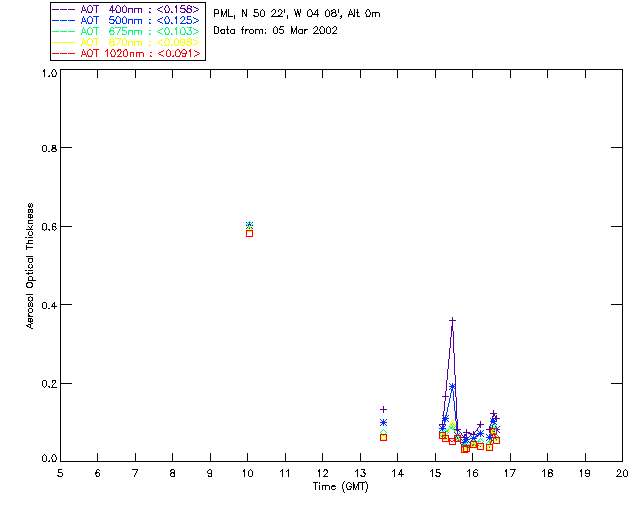Click the y-axis tick label 1.0
This screenshot has width=640, height=512.
point(49,73)
